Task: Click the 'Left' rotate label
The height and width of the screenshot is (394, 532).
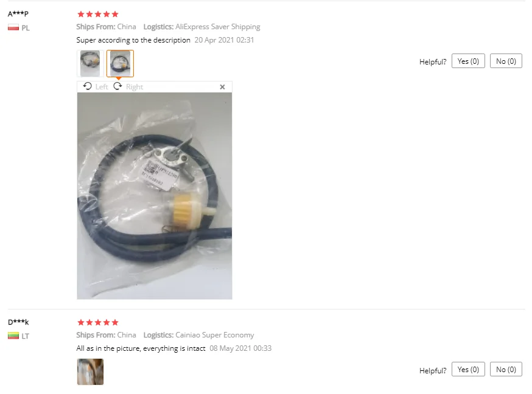Action: pyautogui.click(x=102, y=87)
